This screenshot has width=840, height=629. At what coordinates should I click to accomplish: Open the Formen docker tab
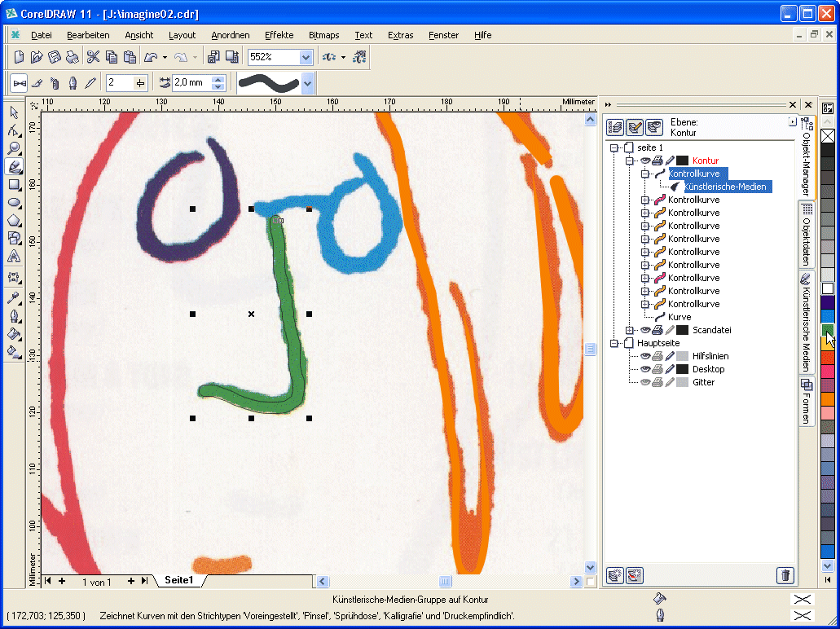point(807,401)
